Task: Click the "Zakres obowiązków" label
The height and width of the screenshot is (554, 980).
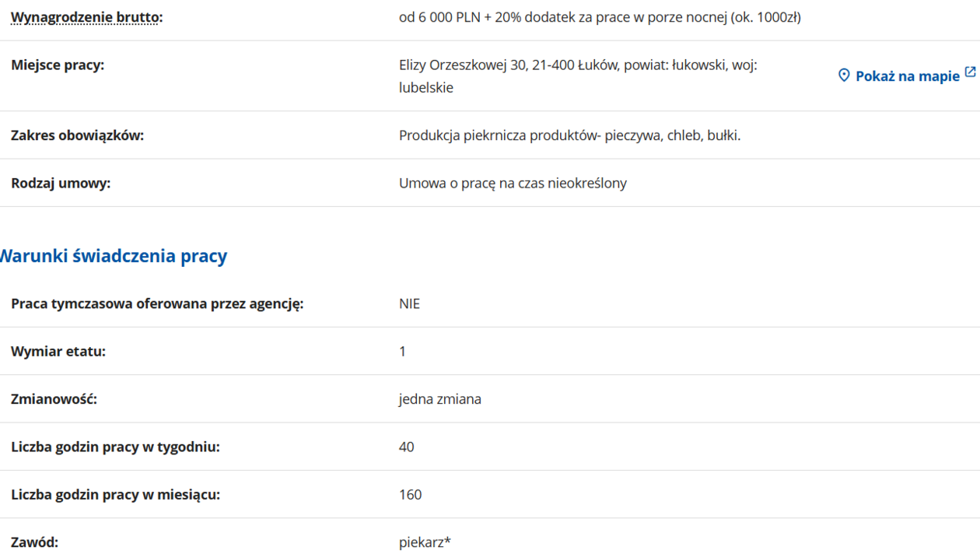Action: pos(78,135)
